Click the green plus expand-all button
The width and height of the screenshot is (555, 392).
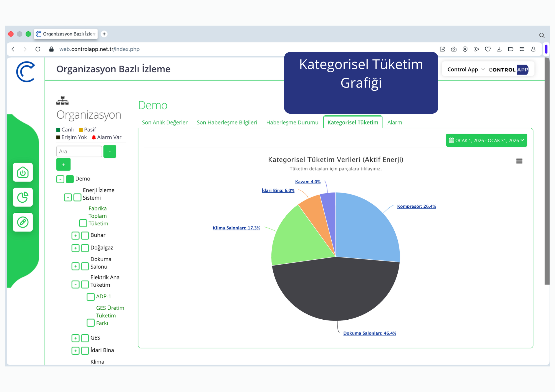point(63,165)
